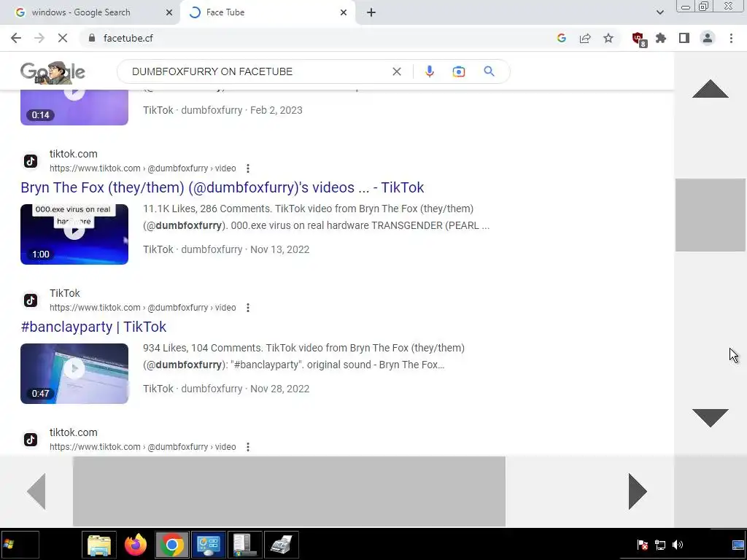747x560 pixels.
Task: Open the Action Center flag tray icon
Action: (642, 545)
